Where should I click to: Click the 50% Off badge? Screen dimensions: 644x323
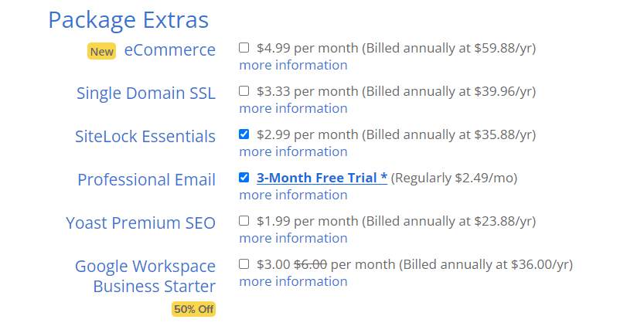[193, 309]
